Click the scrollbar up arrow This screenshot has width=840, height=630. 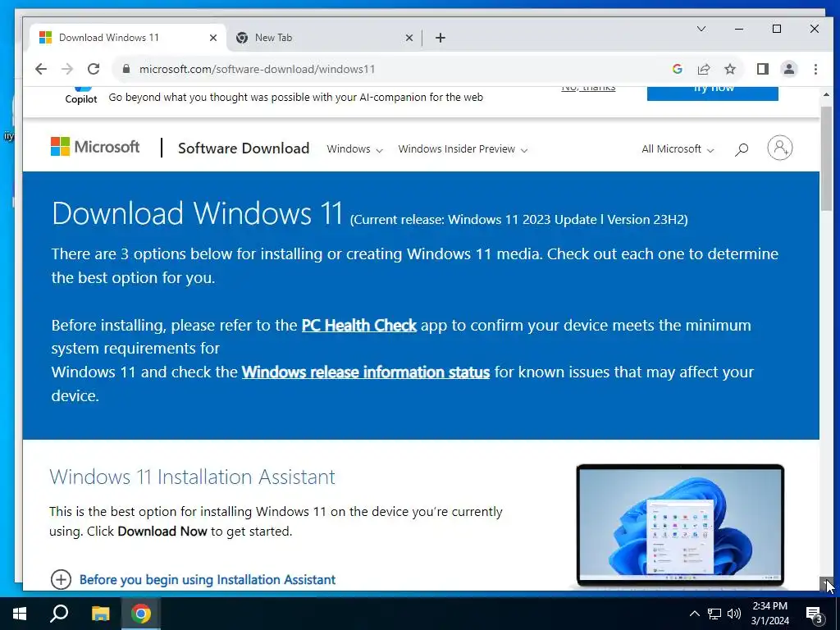(x=826, y=95)
